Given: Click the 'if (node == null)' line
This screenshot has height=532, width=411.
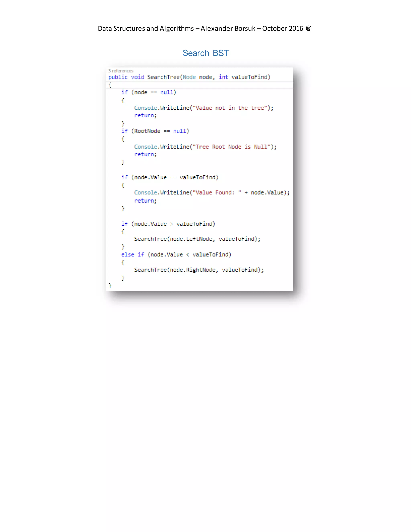Looking at the screenshot, I should [149, 92].
